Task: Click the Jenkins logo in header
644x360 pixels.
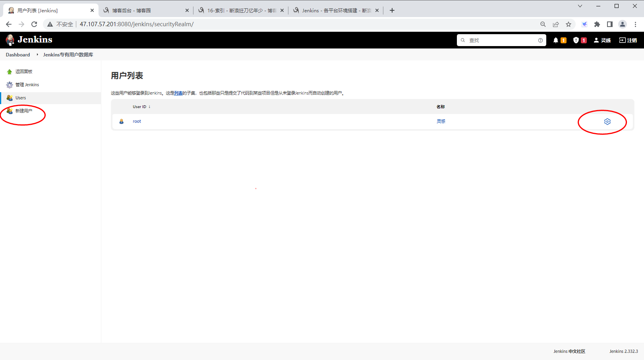Action: [x=29, y=40]
